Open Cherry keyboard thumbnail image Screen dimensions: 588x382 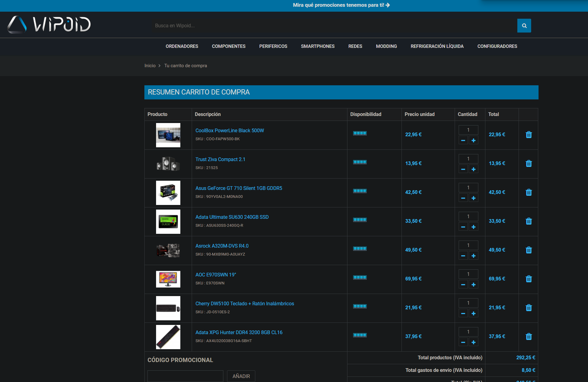pos(168,308)
